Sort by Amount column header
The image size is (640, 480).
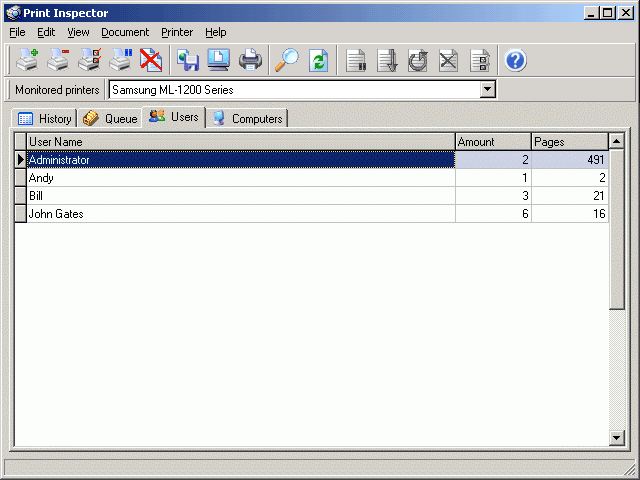tap(493, 142)
